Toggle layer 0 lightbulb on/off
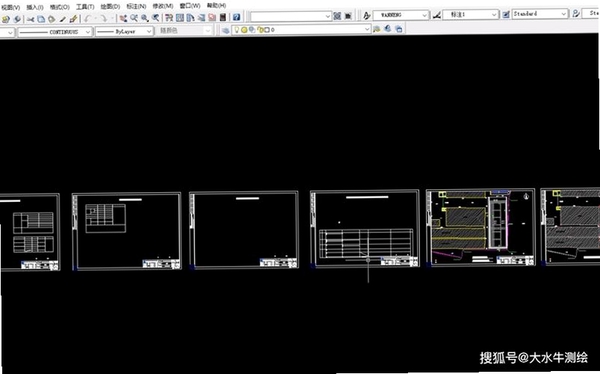600x374 pixels. click(237, 29)
